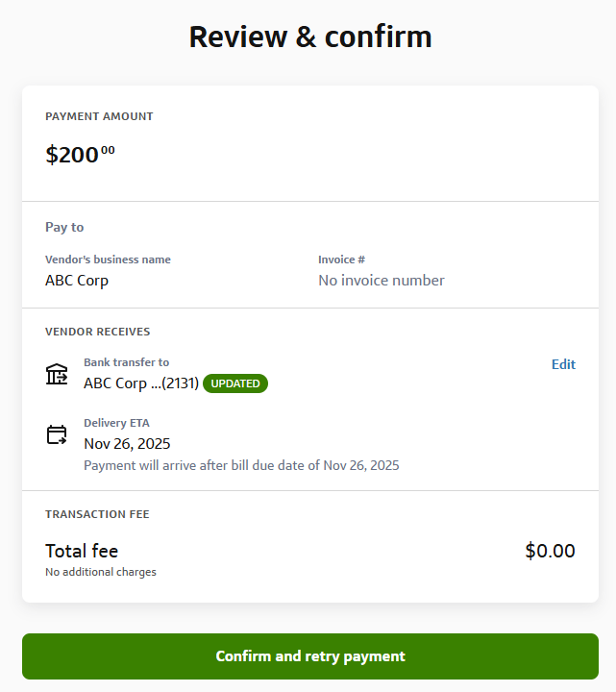Click the Nov 26, 2025 delivery date
This screenshot has height=692, width=616.
pyautogui.click(x=127, y=444)
